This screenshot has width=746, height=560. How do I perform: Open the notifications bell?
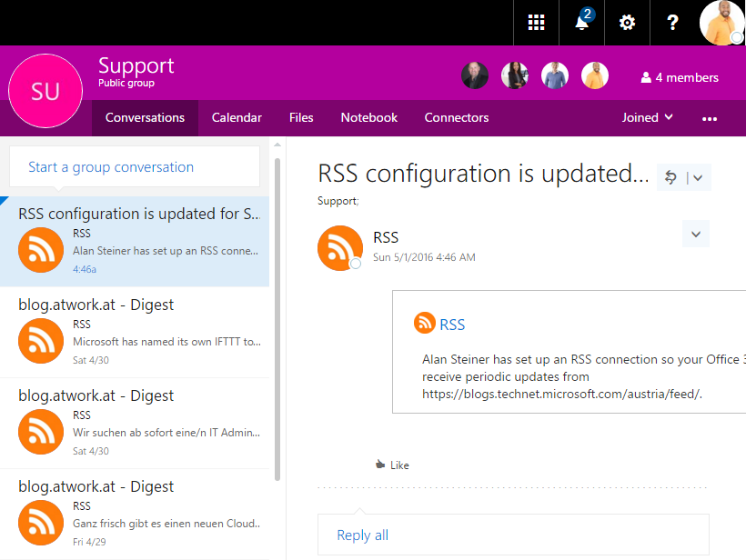582,23
